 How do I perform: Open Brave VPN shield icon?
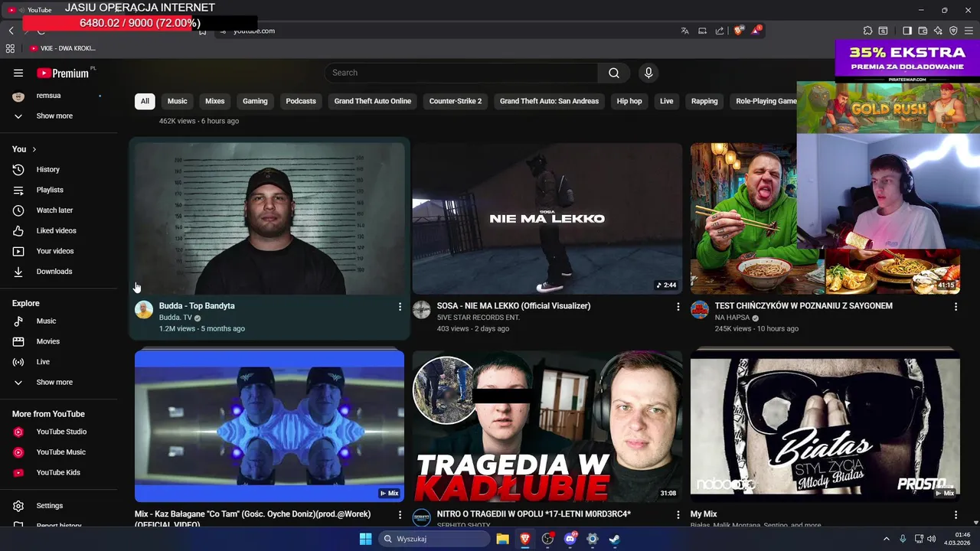click(x=953, y=31)
